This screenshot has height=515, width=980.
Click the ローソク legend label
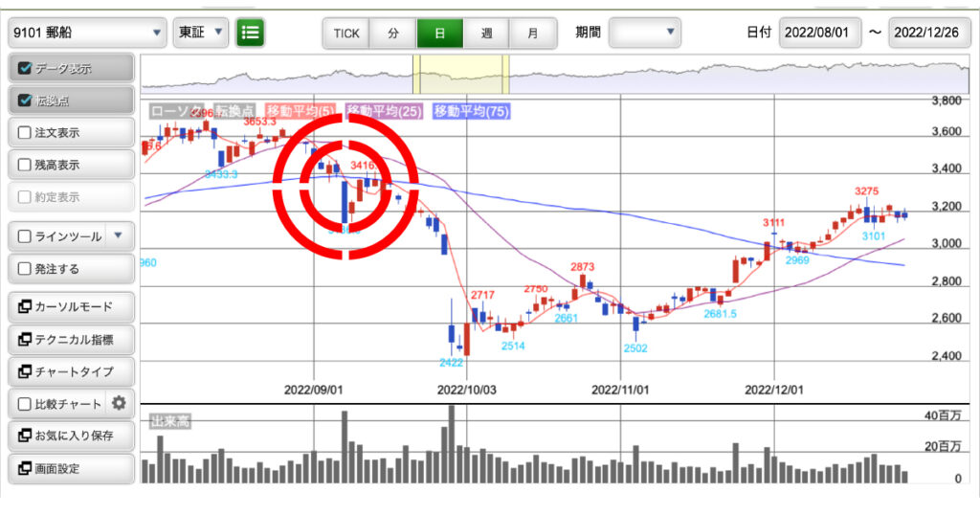[176, 111]
